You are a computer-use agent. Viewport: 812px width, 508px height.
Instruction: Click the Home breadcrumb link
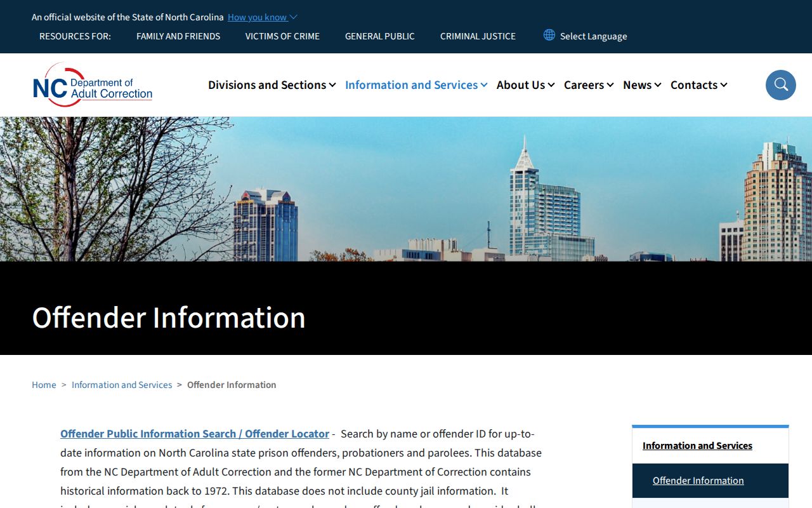(44, 385)
